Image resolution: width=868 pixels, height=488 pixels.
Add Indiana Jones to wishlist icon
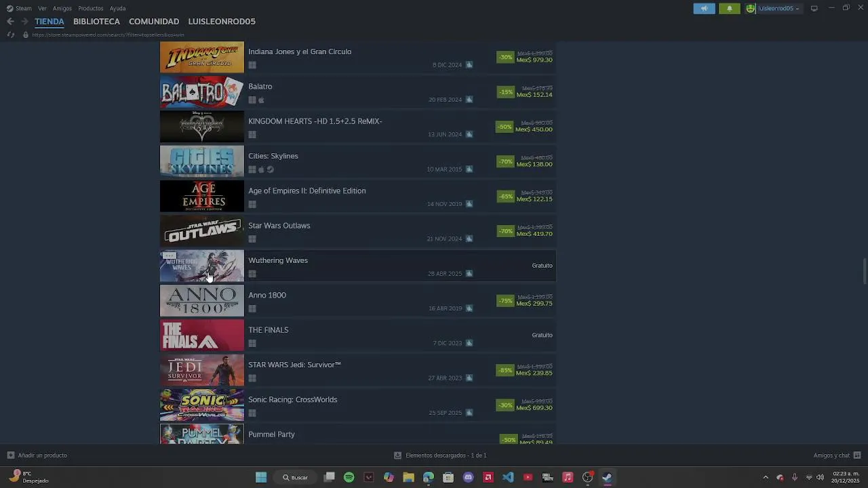(469, 65)
